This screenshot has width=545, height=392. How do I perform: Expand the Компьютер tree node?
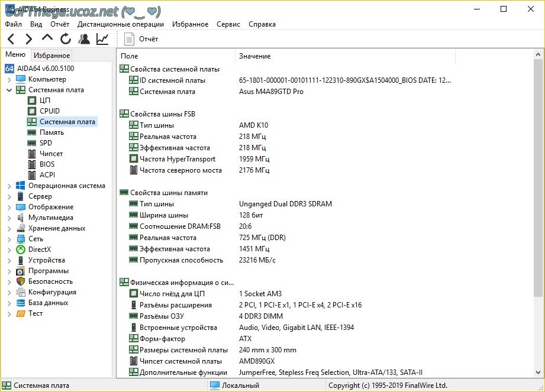[x=9, y=79]
